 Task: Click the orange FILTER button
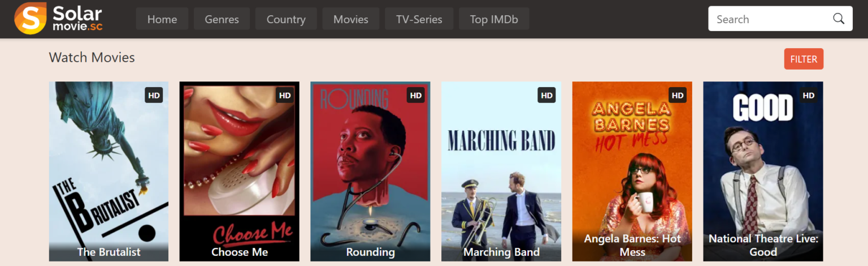pyautogui.click(x=804, y=59)
